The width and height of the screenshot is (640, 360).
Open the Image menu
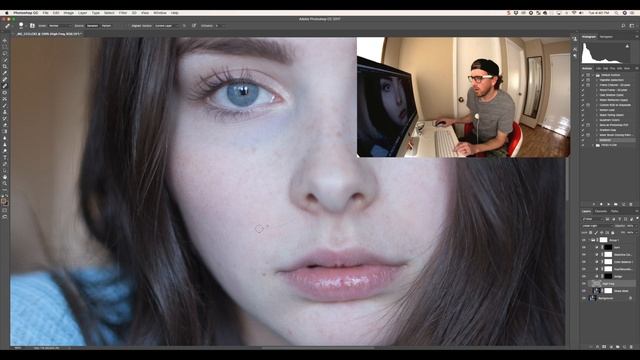coord(69,13)
